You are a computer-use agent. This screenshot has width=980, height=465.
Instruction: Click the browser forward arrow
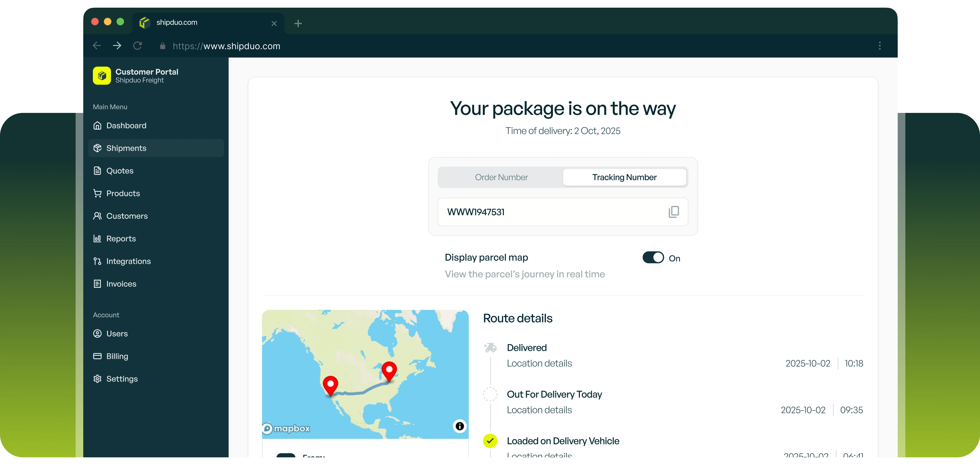click(117, 46)
